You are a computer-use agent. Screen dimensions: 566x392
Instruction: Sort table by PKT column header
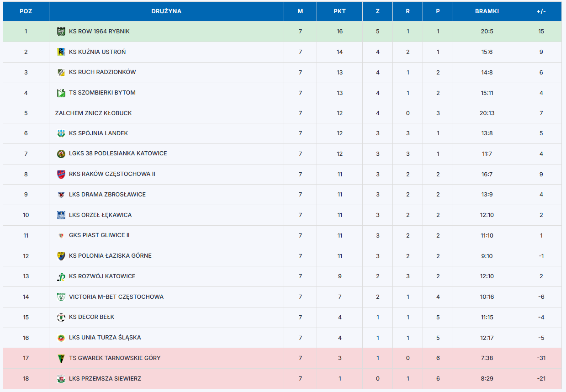tap(339, 11)
